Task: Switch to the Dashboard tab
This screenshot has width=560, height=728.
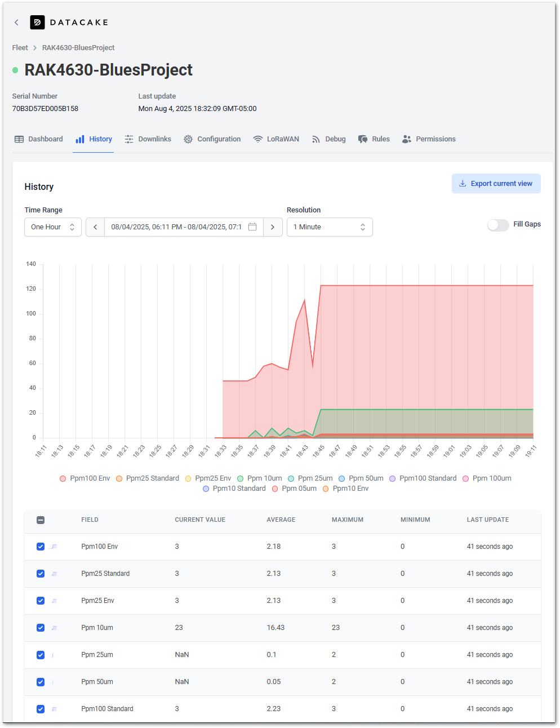Action: click(39, 139)
